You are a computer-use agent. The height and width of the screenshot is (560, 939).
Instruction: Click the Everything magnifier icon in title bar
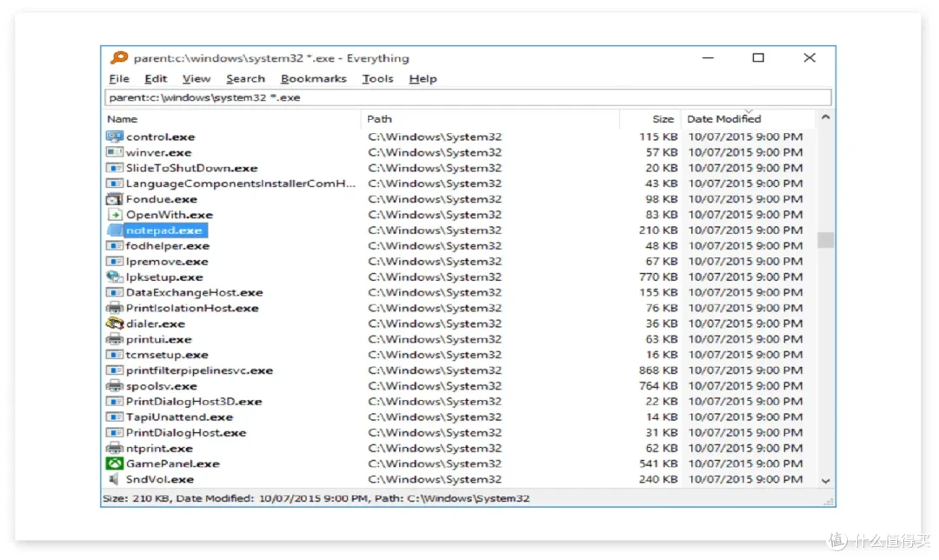pyautogui.click(x=119, y=58)
